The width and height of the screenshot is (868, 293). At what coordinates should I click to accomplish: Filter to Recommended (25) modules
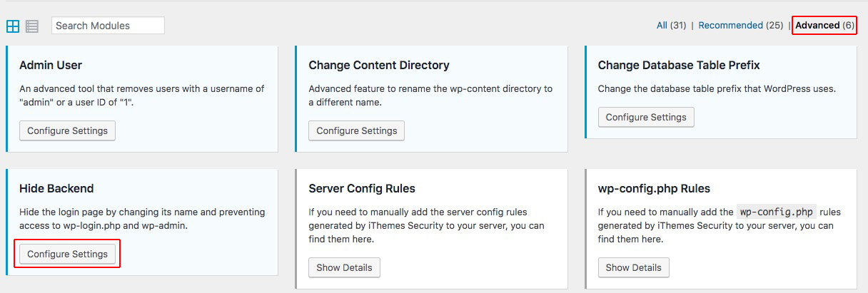tap(740, 25)
